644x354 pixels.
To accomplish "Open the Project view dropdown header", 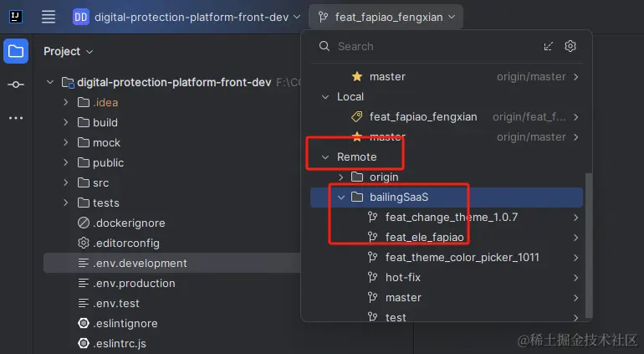I will pyautogui.click(x=68, y=51).
